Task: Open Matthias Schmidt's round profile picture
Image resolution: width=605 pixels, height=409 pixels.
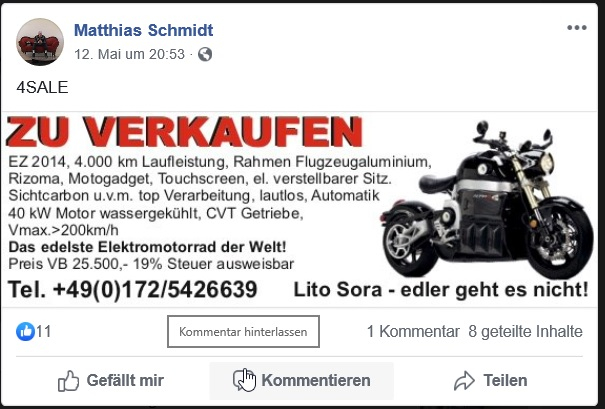Action: click(40, 42)
